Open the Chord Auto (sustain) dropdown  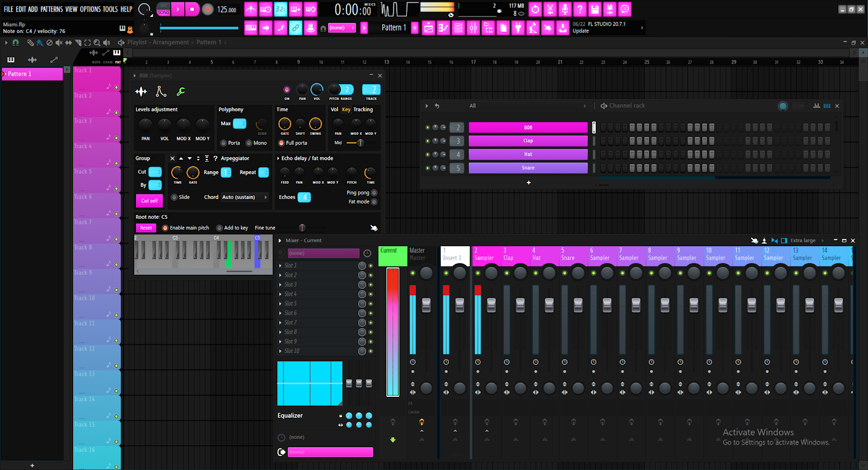point(244,197)
